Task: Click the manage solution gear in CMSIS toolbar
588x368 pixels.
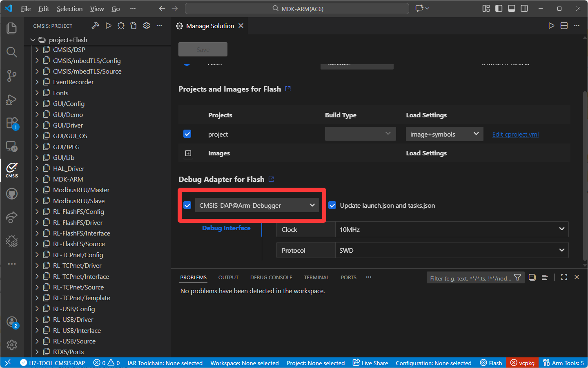Action: pos(147,26)
